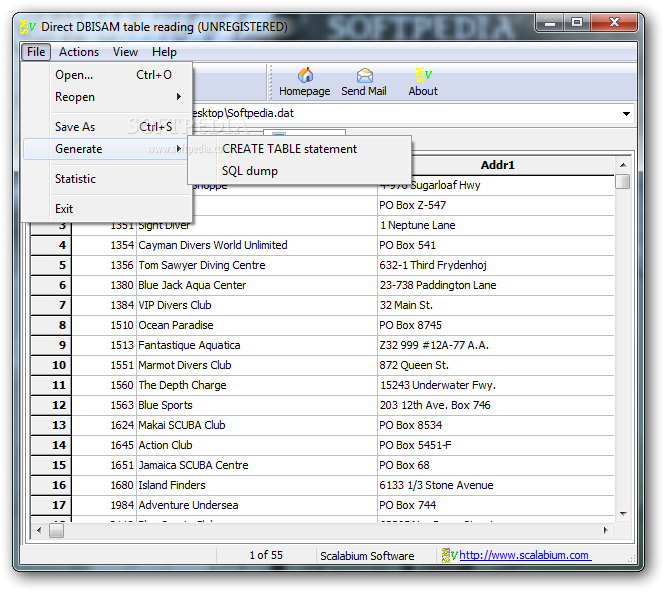The height and width of the screenshot is (592, 665).
Task: Choose SQL dump option
Action: [x=299, y=171]
